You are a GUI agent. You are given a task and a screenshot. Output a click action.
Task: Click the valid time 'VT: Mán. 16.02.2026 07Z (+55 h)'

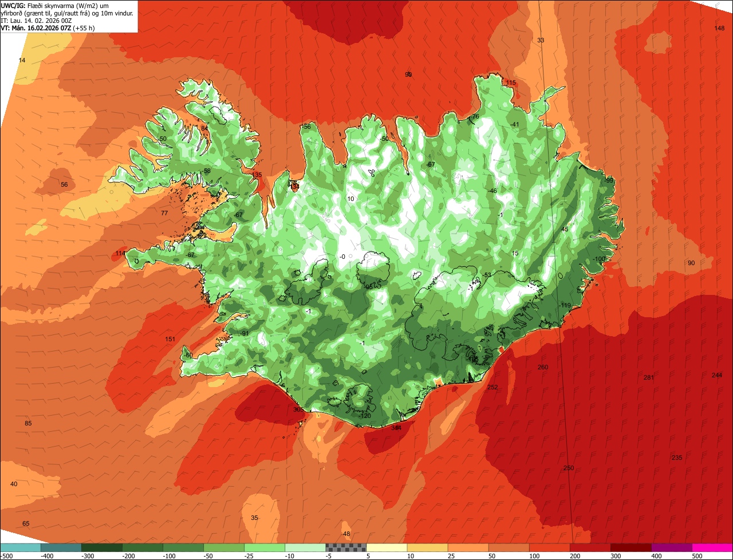point(48,27)
